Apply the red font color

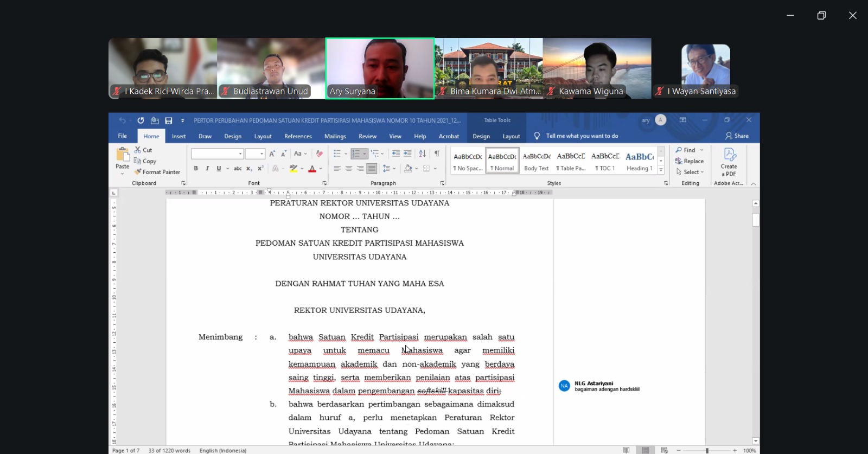point(312,169)
